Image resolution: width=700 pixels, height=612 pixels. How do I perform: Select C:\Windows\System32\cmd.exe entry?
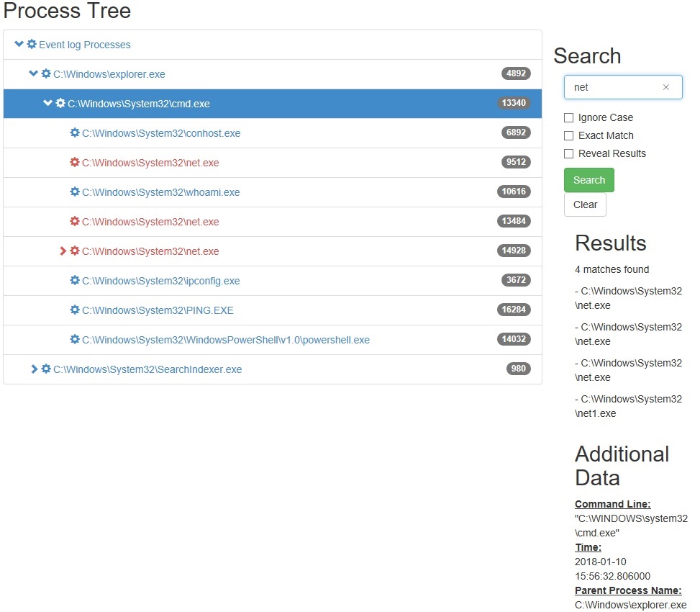(138, 104)
